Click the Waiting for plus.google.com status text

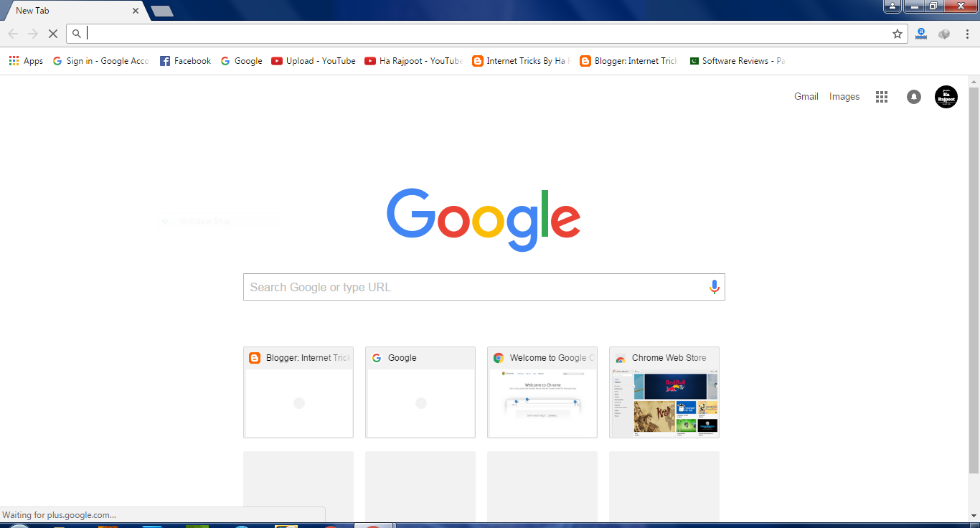pos(59,515)
